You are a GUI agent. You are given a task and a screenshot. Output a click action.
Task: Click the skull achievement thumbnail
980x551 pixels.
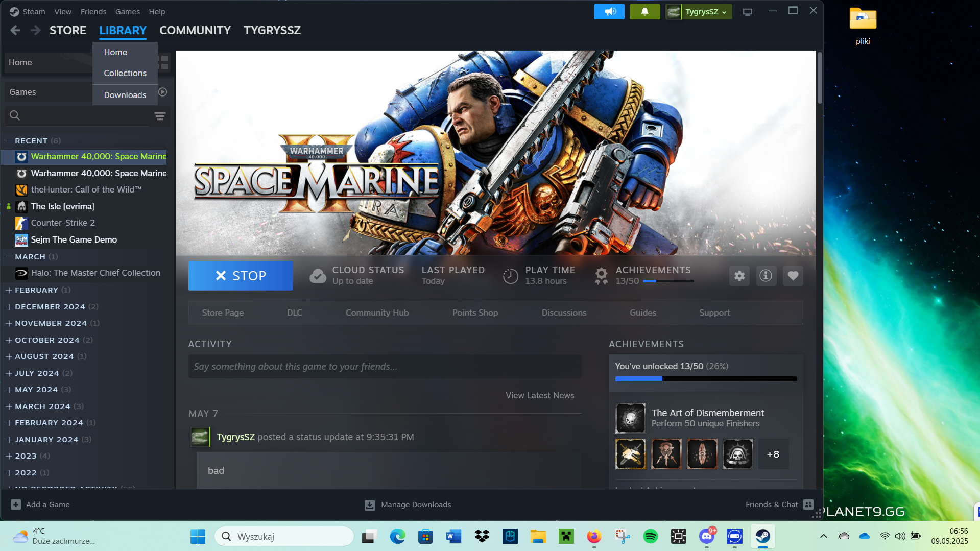pos(737,454)
